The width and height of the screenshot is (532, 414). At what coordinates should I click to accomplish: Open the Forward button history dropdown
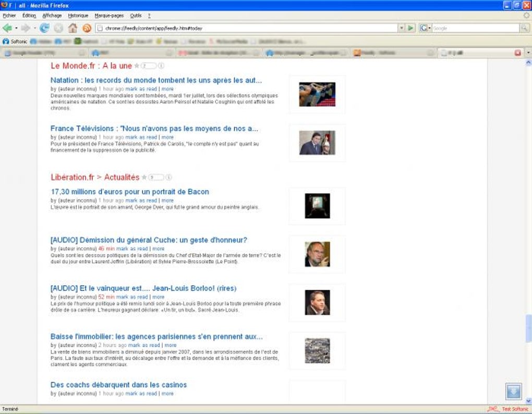pos(34,28)
